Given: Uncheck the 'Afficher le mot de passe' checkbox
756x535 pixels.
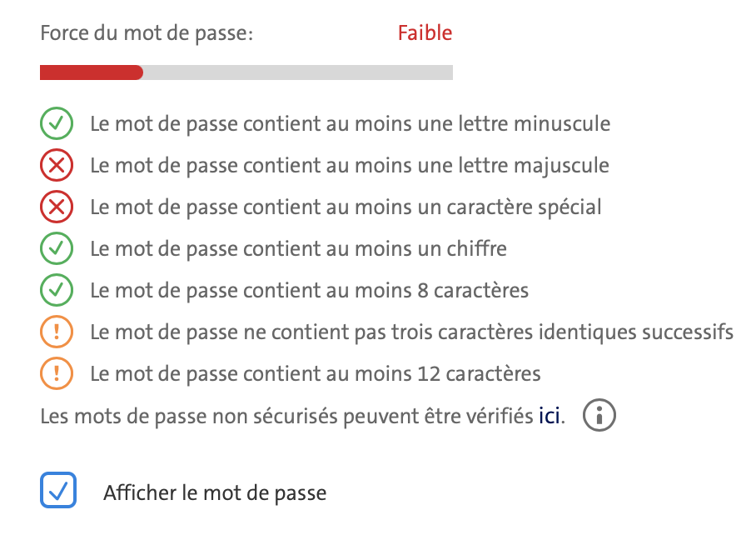Looking at the screenshot, I should tap(58, 491).
